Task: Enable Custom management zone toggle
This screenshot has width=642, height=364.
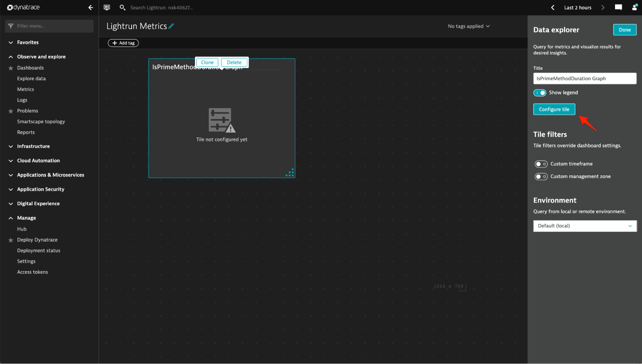Action: click(x=541, y=177)
